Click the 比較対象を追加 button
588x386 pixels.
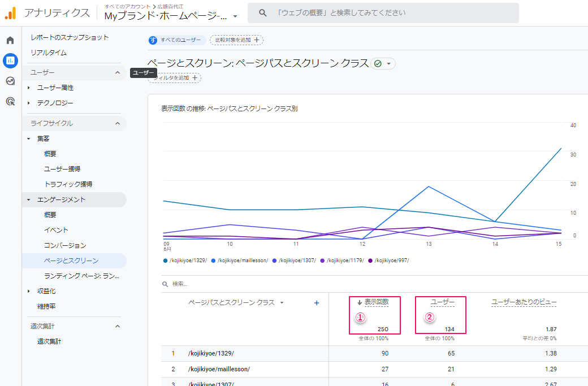point(236,40)
